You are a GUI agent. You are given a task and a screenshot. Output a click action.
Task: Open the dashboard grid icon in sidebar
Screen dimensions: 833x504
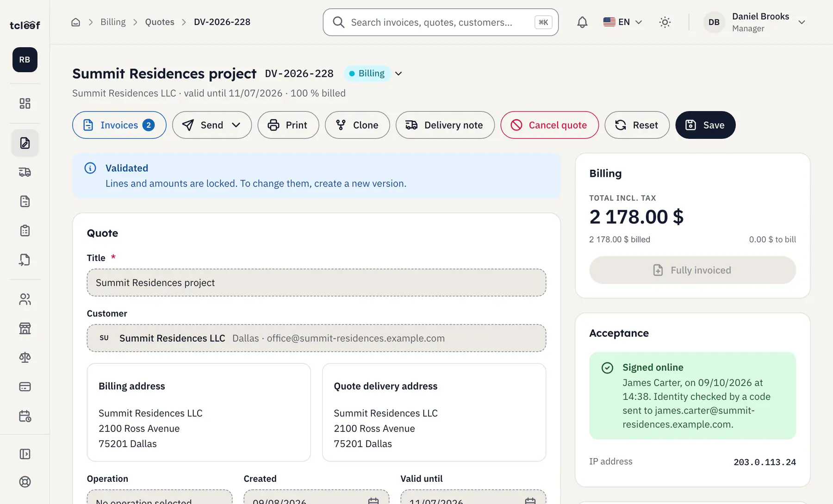click(x=25, y=103)
